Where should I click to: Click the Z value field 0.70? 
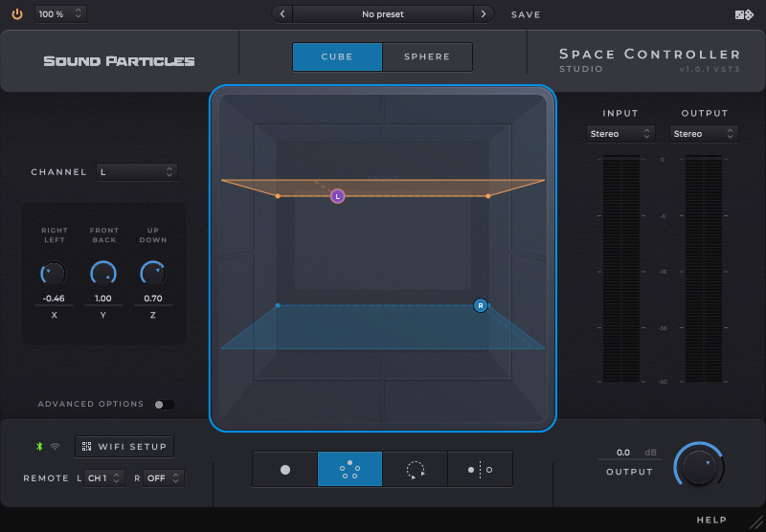(x=153, y=299)
